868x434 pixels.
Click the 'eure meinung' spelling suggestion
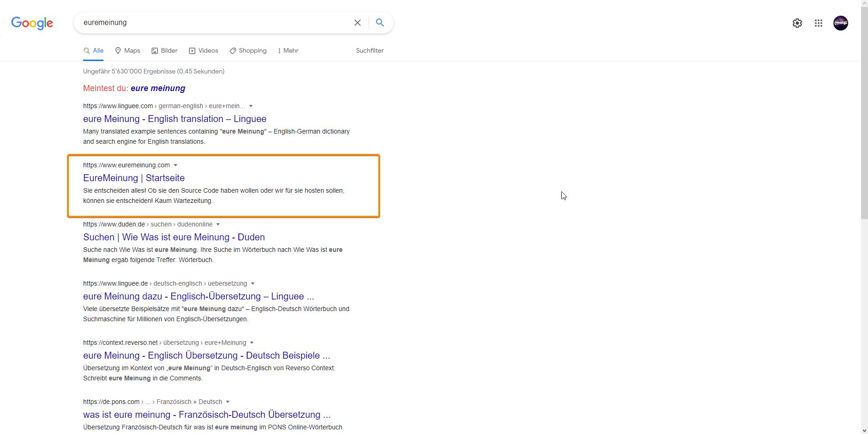(x=158, y=88)
